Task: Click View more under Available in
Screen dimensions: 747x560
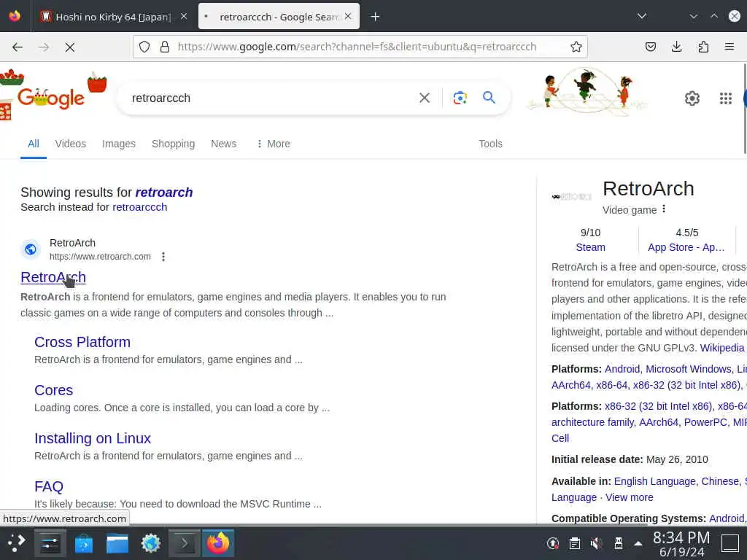Action: click(x=629, y=497)
